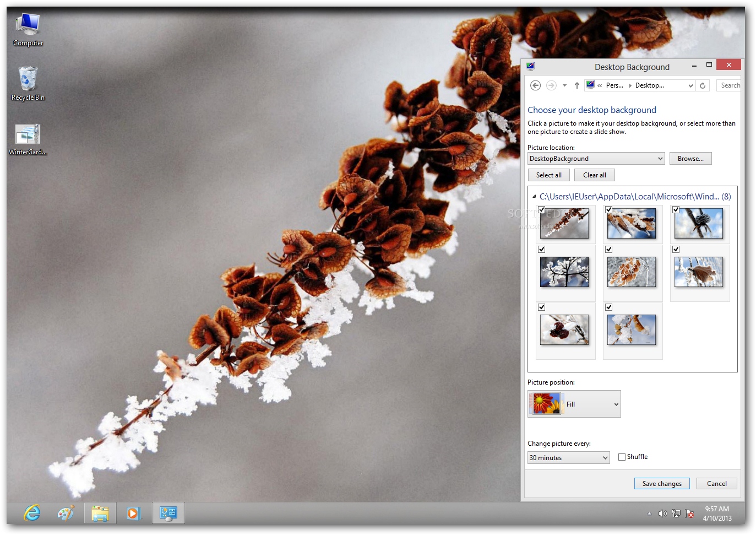Uncheck the brown seed branch picture checkbox

point(542,210)
